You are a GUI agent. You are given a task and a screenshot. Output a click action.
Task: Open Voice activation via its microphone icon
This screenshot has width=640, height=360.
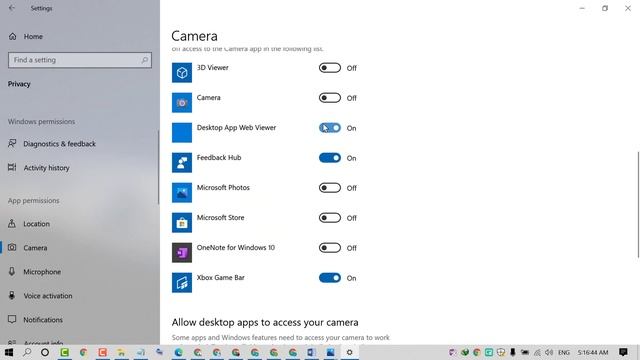point(12,296)
